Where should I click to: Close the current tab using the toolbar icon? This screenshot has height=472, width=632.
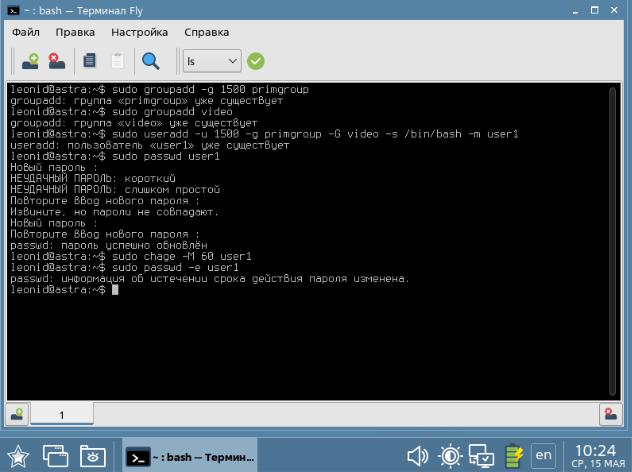pyautogui.click(x=56, y=61)
